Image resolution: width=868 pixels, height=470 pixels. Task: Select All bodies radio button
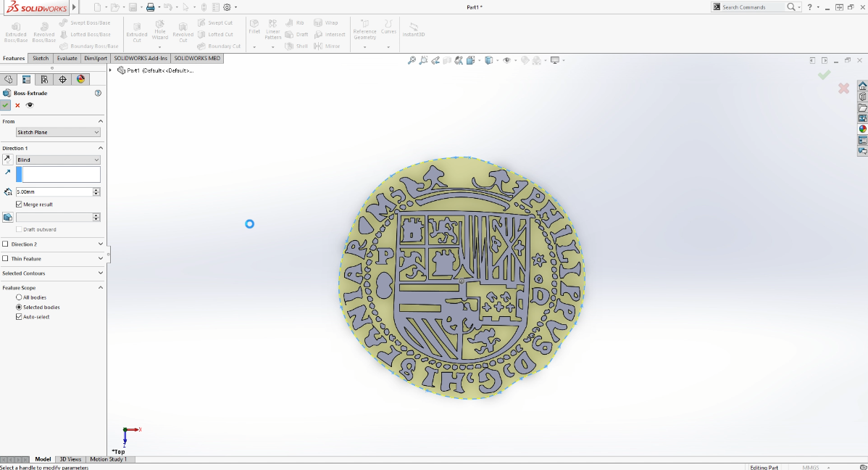point(19,297)
